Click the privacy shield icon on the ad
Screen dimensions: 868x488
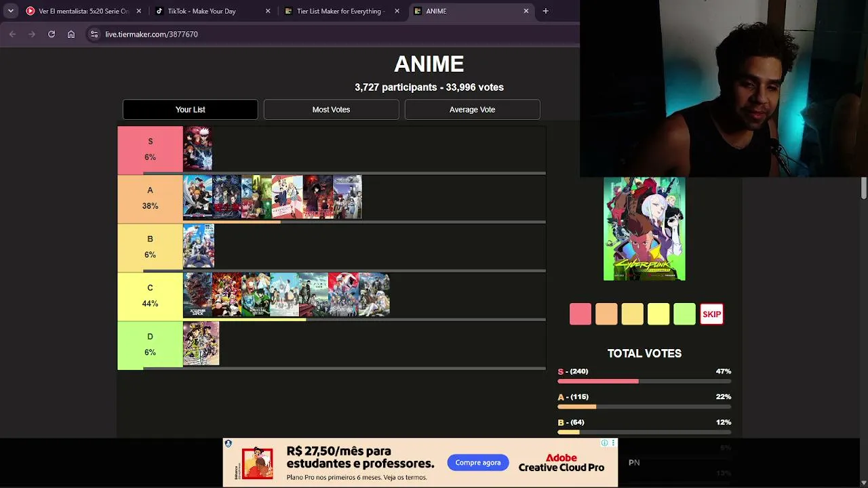(229, 444)
